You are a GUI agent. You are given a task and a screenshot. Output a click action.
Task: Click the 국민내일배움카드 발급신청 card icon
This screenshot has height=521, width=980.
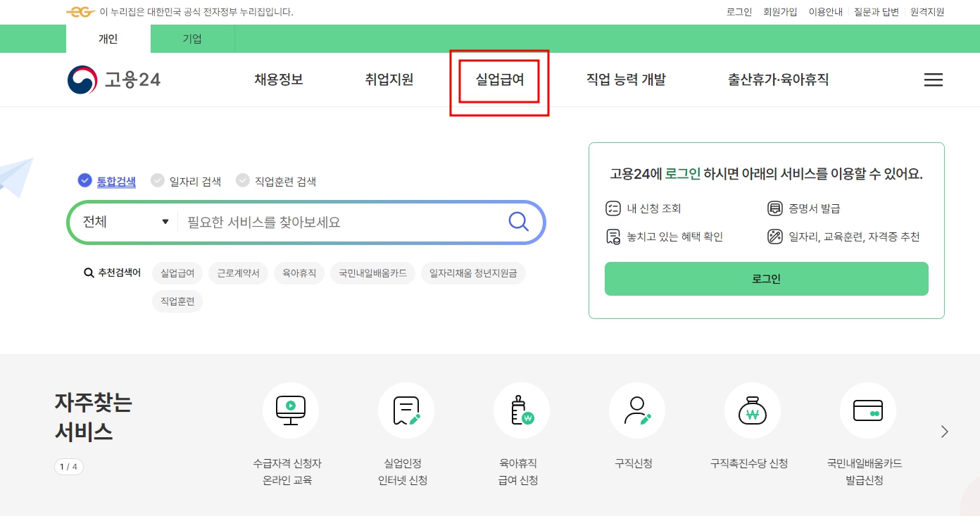(x=868, y=410)
